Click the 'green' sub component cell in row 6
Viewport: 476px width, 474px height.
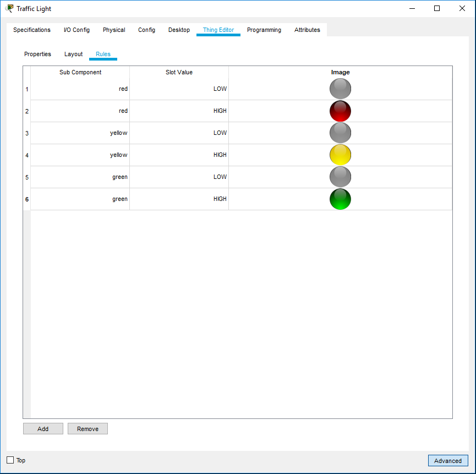point(80,199)
